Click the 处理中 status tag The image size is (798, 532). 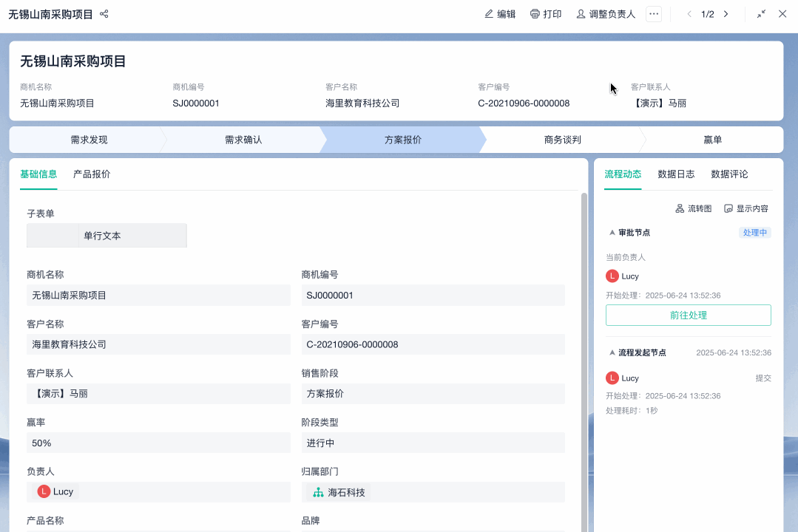pyautogui.click(x=755, y=233)
